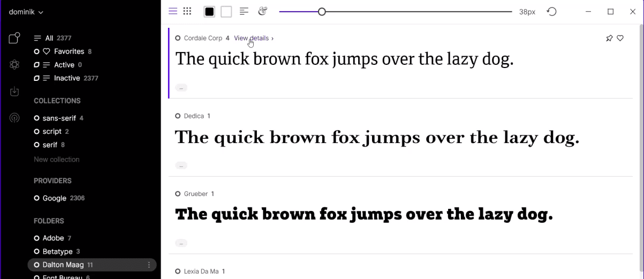Toggle activation circle for sans-serif collection
Screen dimensions: 644x279
click(x=36, y=118)
